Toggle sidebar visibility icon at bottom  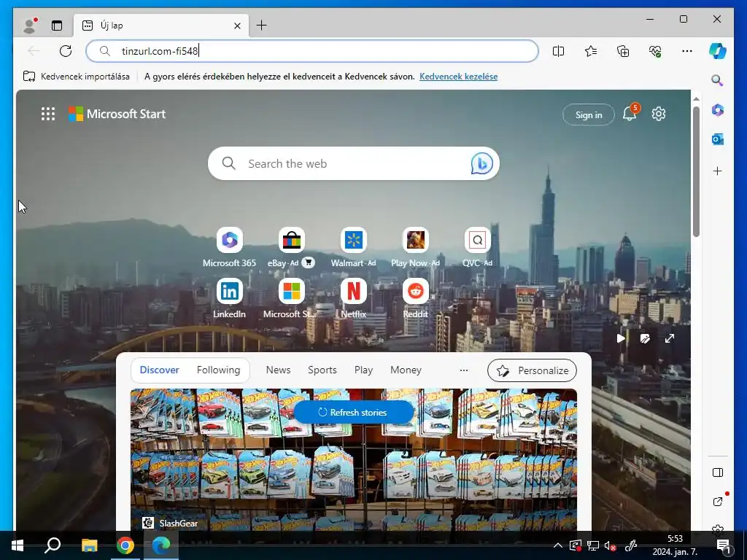(x=718, y=472)
